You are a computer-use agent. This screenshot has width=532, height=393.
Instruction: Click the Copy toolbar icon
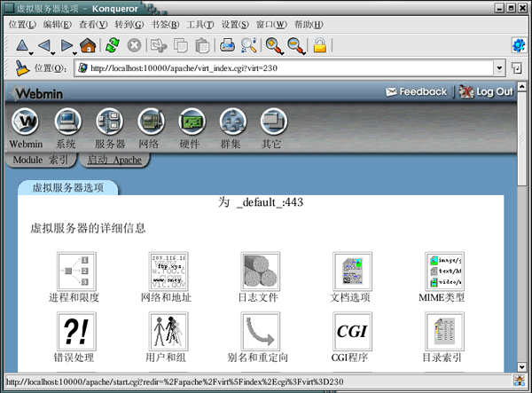(x=181, y=45)
